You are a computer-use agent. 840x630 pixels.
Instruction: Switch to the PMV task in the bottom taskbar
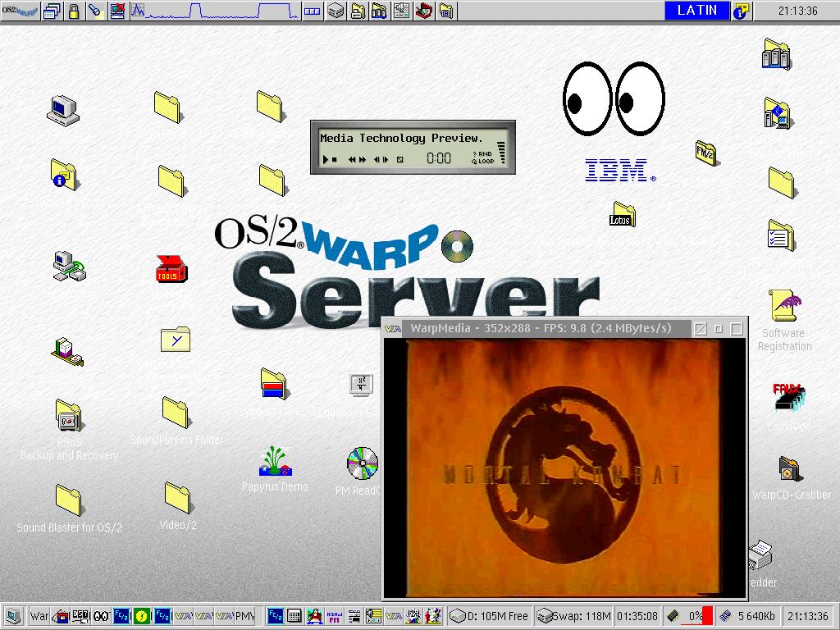245,616
